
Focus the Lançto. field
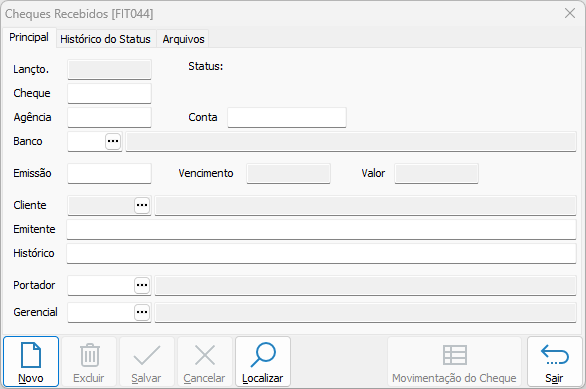point(110,70)
